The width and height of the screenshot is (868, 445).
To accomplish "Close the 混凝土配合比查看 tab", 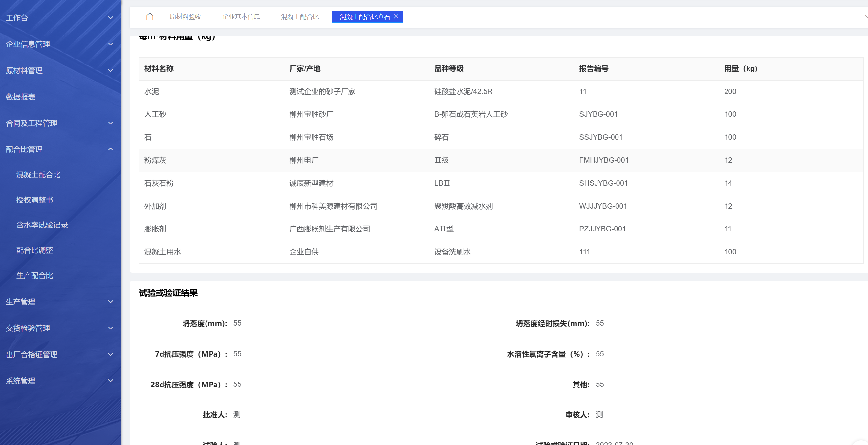I will (396, 16).
